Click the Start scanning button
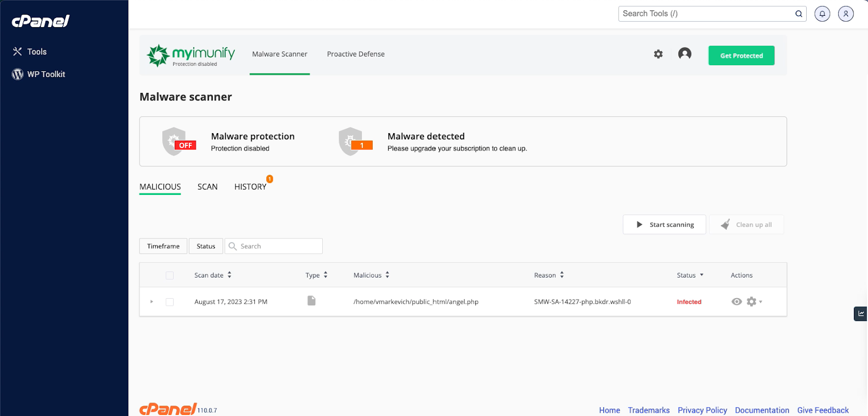868x416 pixels. pos(665,224)
